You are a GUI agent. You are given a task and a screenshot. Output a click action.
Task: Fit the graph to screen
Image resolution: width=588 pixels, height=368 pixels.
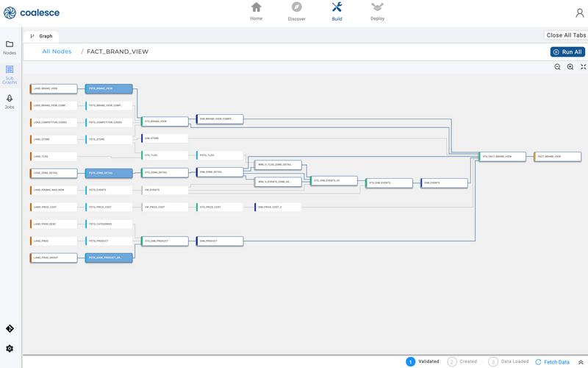coord(583,67)
